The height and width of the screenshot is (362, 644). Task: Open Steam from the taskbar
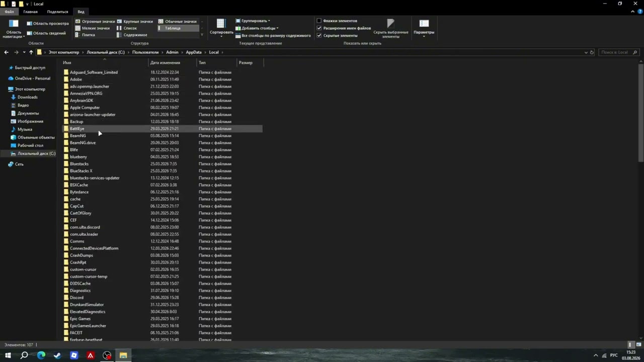57,355
